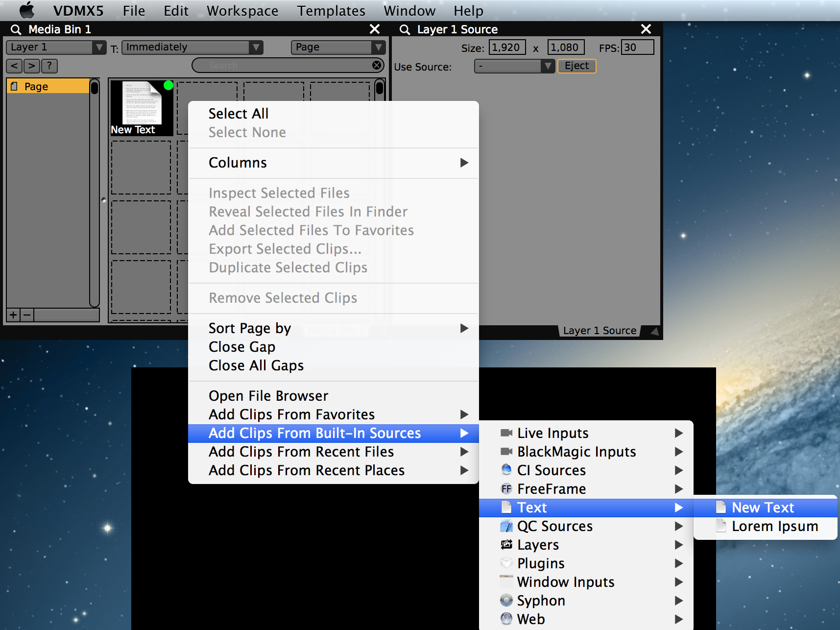Select Add Clips From Built-In Sources
This screenshot has height=630, width=840.
point(333,433)
